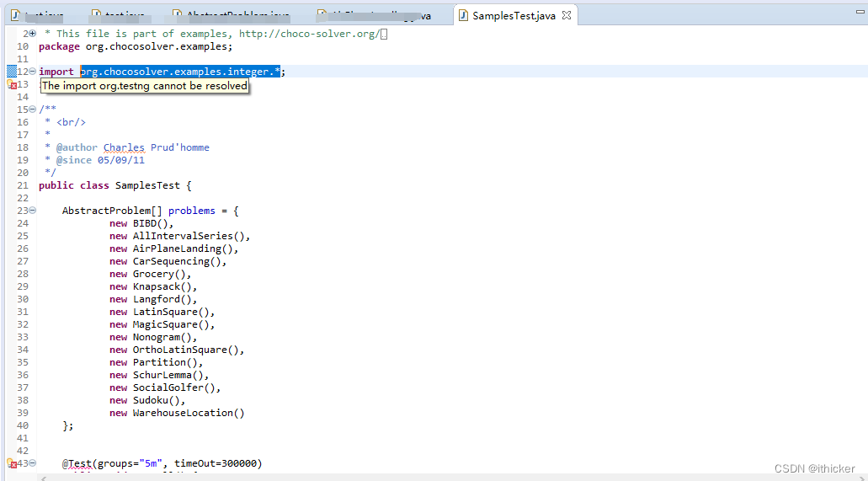Minimize the editor area
The width and height of the screenshot is (868, 481).
click(x=860, y=11)
